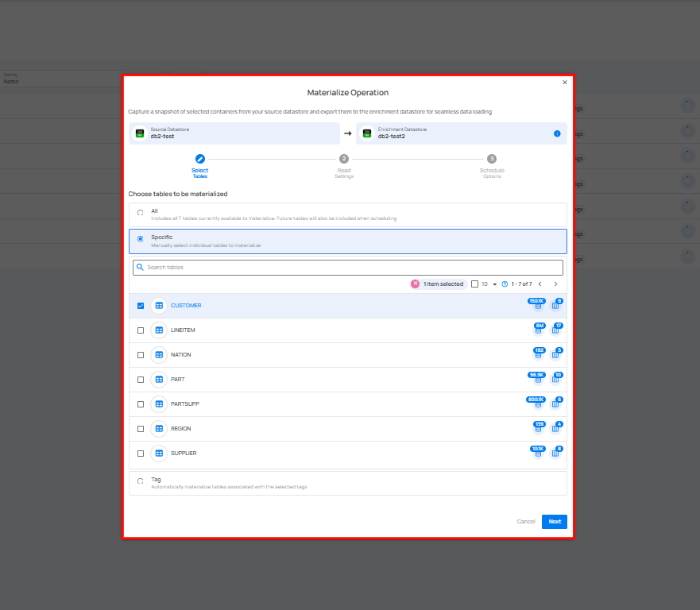Viewport: 700px width, 610px height.
Task: Click the help icon next to pagination
Action: point(506,283)
